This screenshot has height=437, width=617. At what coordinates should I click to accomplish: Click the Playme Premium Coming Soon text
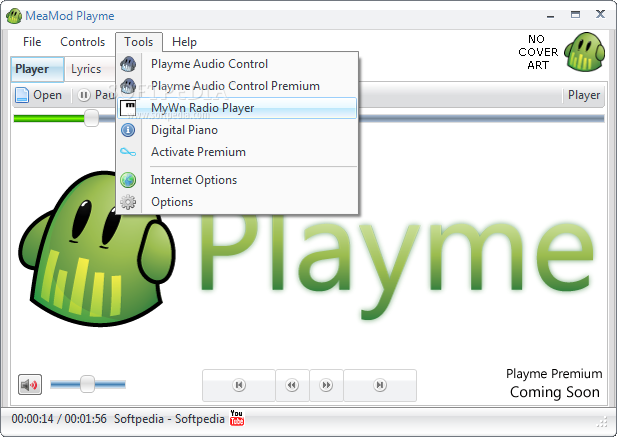pyautogui.click(x=554, y=383)
